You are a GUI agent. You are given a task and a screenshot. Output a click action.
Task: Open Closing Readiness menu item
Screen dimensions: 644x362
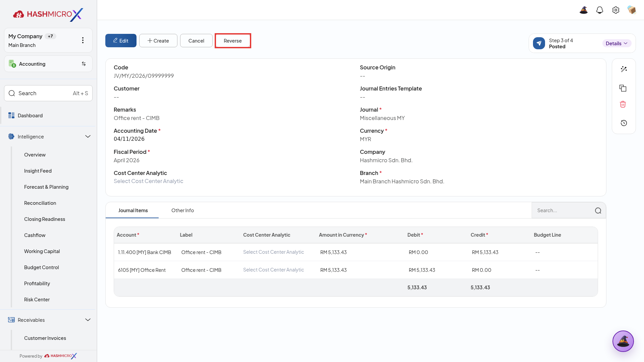click(45, 219)
